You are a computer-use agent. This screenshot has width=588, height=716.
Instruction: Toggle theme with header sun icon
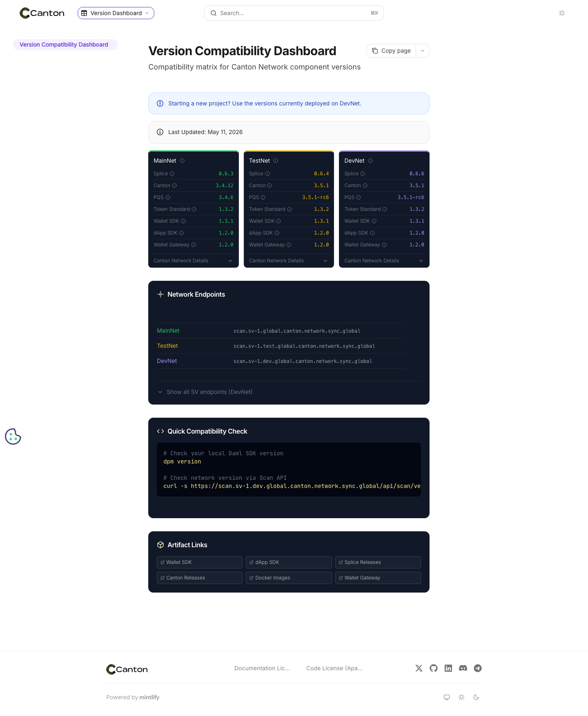pos(562,13)
